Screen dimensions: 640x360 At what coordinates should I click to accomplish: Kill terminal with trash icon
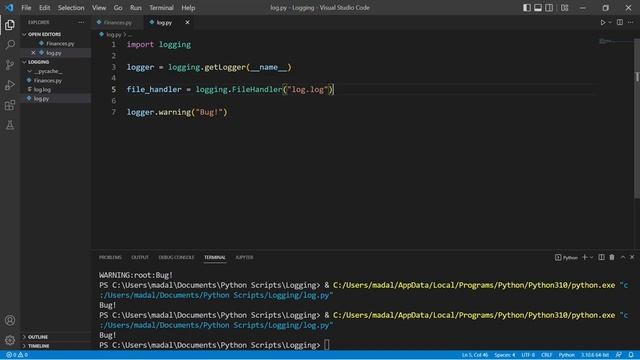(x=612, y=257)
